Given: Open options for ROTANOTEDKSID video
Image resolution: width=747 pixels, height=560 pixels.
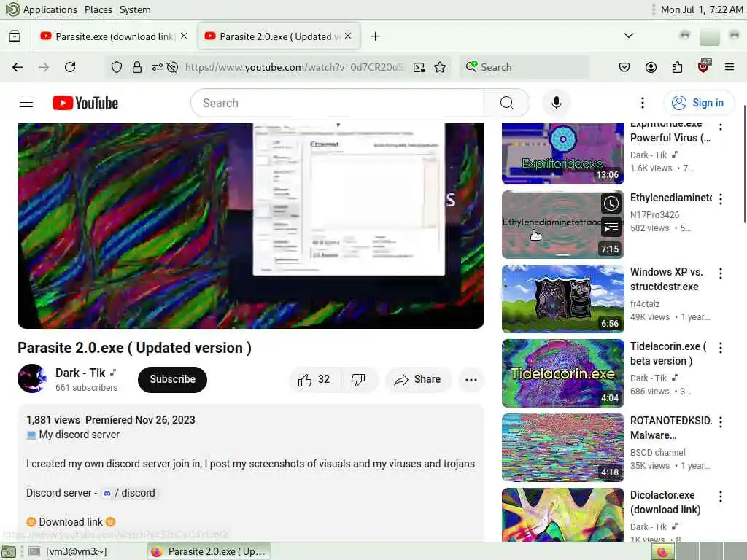Looking at the screenshot, I should coord(720,422).
